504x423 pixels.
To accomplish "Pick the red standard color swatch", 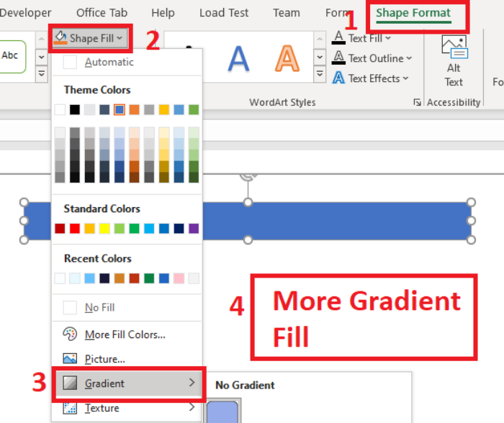I will pos(75,229).
